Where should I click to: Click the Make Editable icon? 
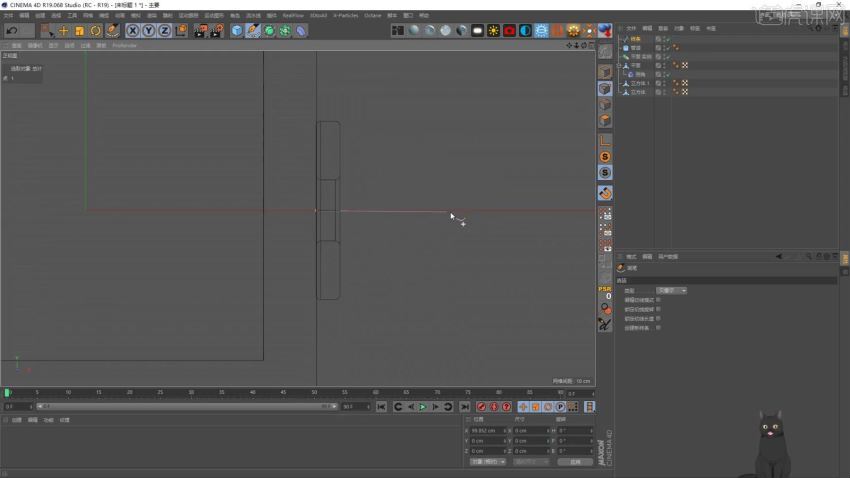click(605, 52)
